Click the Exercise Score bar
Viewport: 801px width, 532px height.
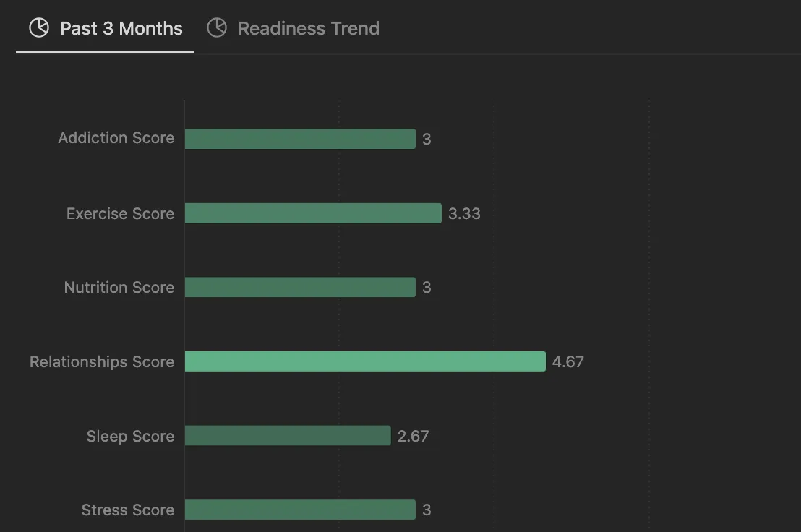click(313, 213)
